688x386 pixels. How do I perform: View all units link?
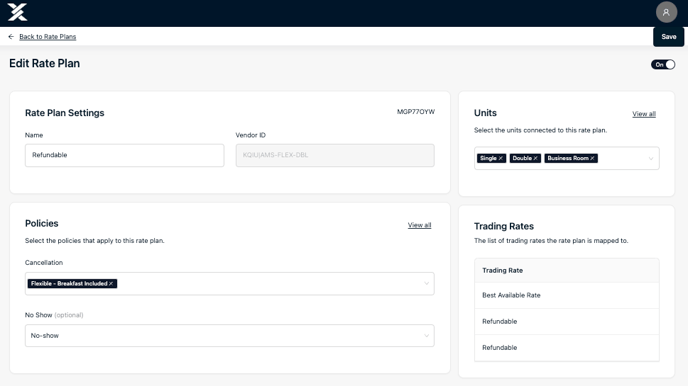[x=644, y=114]
